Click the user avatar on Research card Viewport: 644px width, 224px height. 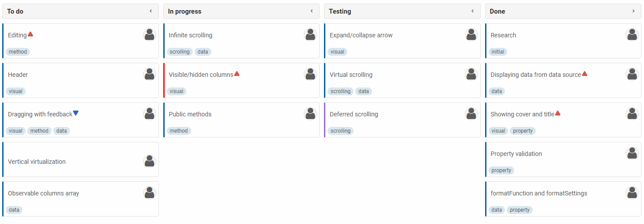pyautogui.click(x=632, y=35)
